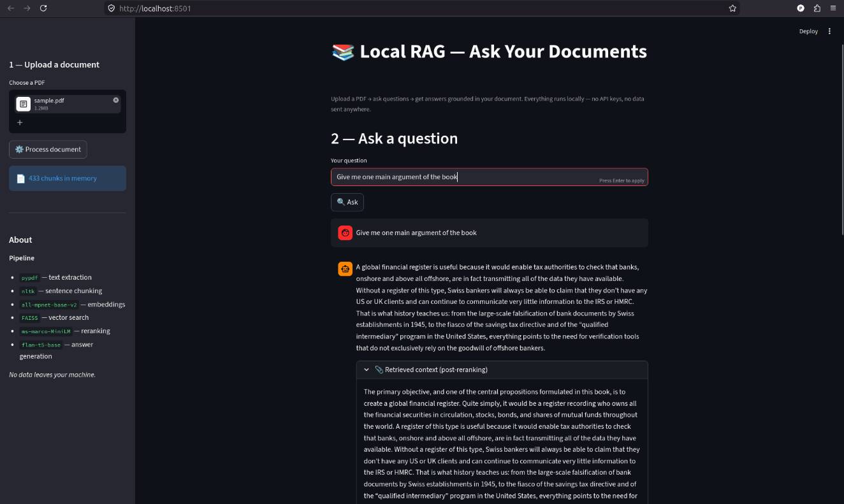Viewport: 844px width, 504px height.
Task: Open Streamlit three-dot main menu
Action: pos(829,31)
